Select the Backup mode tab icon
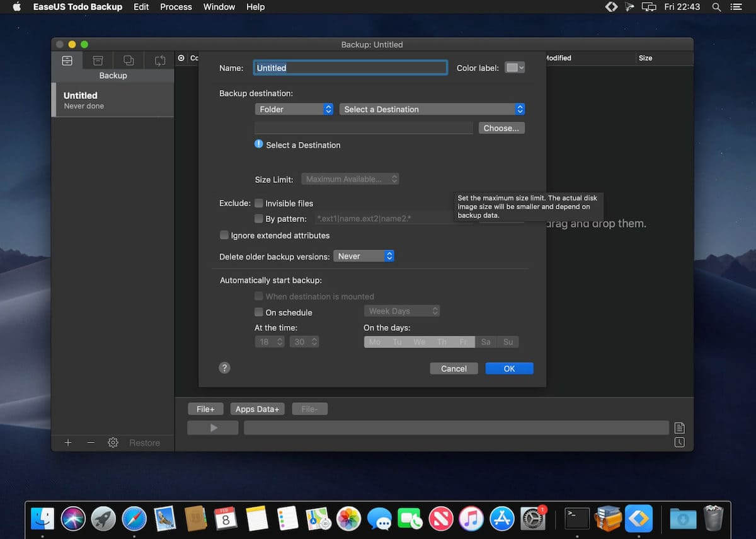756x539 pixels. click(x=67, y=61)
